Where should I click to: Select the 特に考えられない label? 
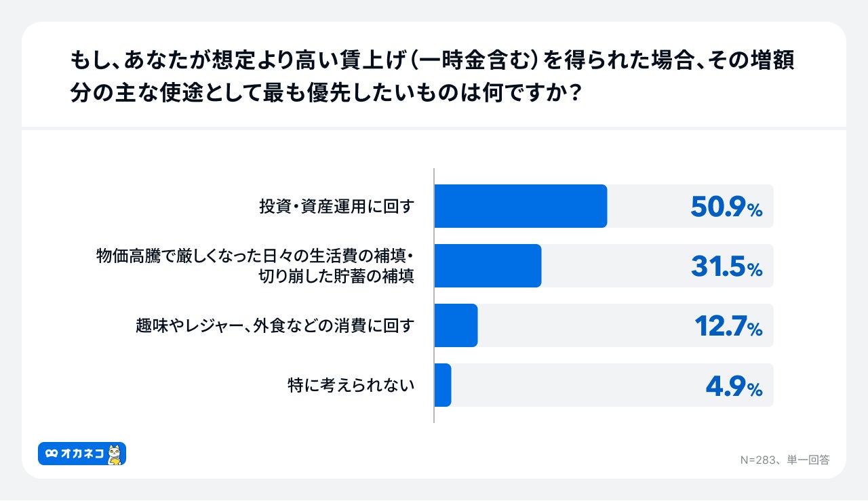[x=351, y=386]
